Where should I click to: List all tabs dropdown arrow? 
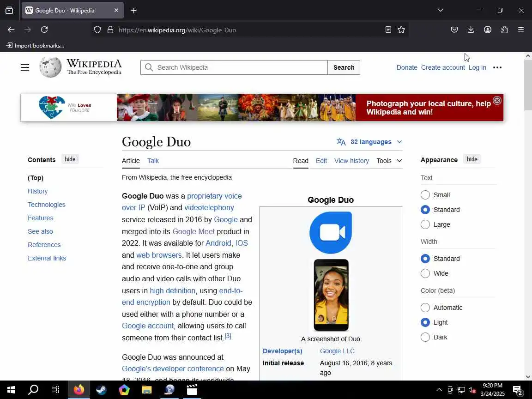(441, 10)
